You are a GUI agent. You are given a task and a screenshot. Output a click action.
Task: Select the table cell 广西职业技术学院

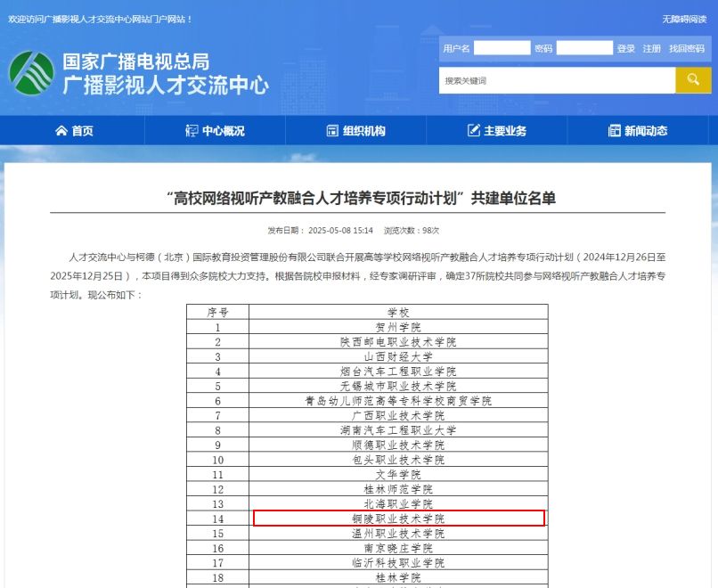coord(398,415)
